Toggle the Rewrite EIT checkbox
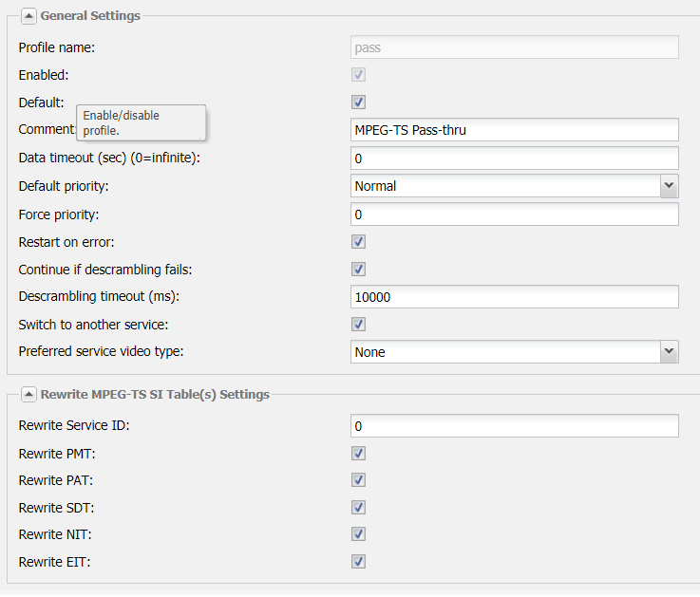The height and width of the screenshot is (597, 700). coord(358,562)
